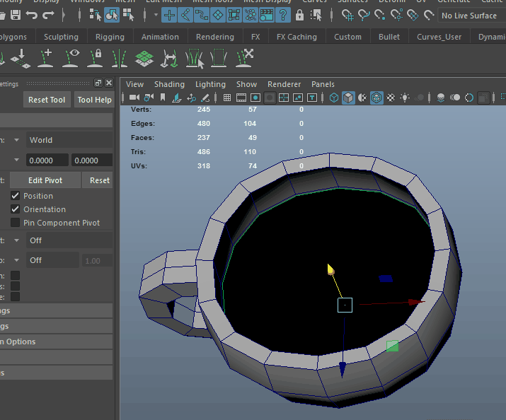Select by hierarchy mode icon

pos(96,15)
